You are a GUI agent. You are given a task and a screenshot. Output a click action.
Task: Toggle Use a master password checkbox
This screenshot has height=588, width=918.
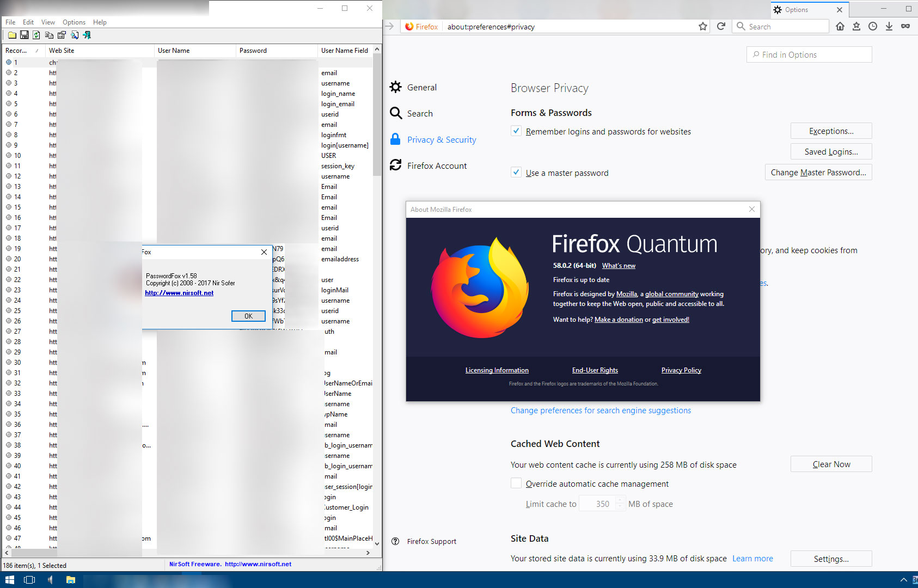click(x=516, y=172)
